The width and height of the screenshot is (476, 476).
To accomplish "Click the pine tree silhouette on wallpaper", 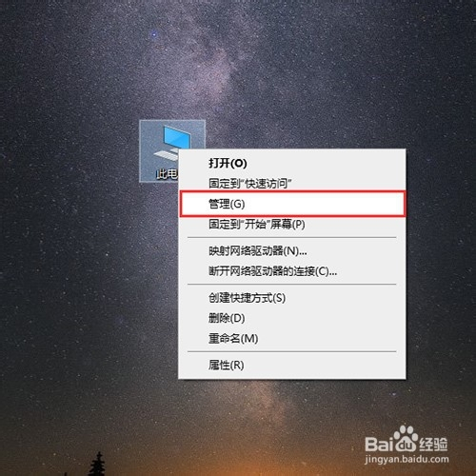I will 98,464.
